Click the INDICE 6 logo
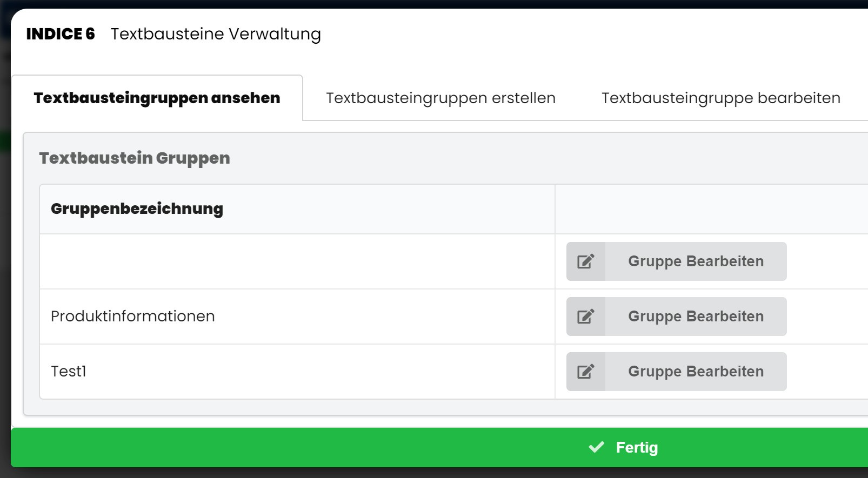868x478 pixels. (61, 34)
